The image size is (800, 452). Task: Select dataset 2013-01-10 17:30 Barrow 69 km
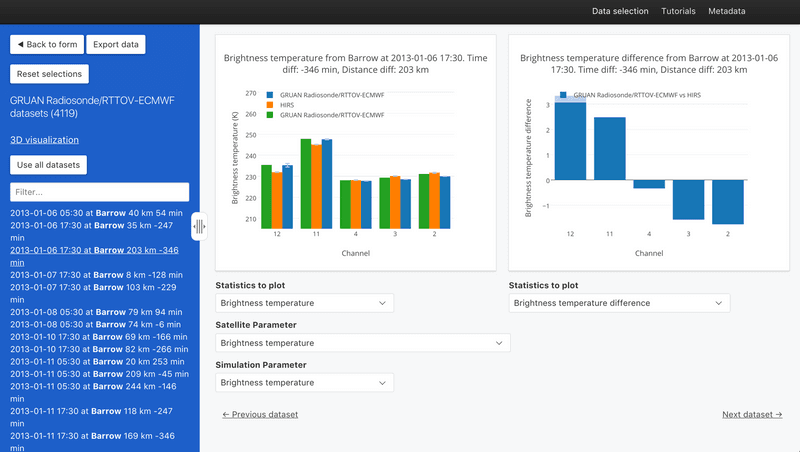point(99,337)
